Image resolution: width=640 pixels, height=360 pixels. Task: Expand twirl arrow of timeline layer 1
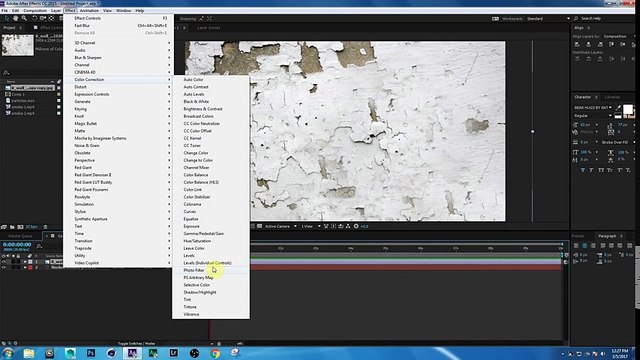(25, 262)
